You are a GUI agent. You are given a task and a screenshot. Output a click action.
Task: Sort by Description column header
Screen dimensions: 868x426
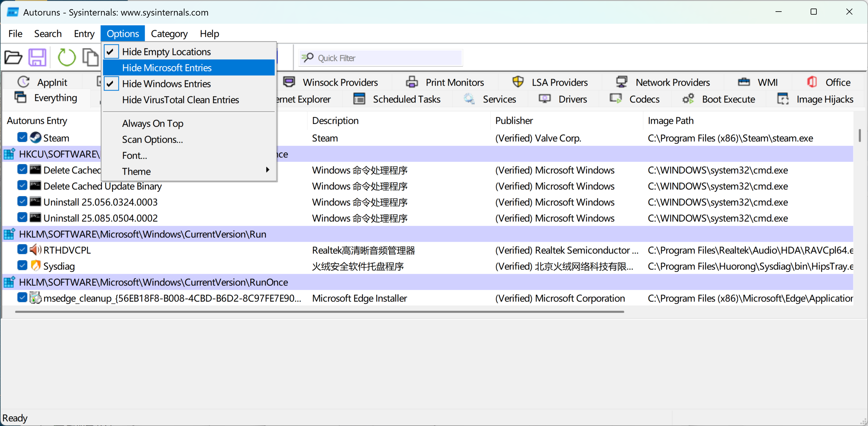point(398,120)
